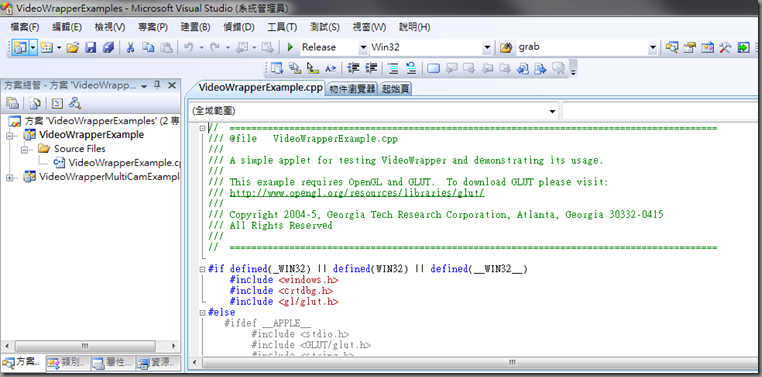762x377 pixels.
Task: Click the Paste toolbar icon
Action: pos(167,48)
